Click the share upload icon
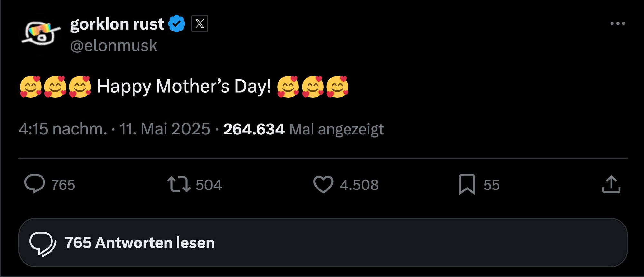This screenshot has width=644, height=277. (x=611, y=184)
